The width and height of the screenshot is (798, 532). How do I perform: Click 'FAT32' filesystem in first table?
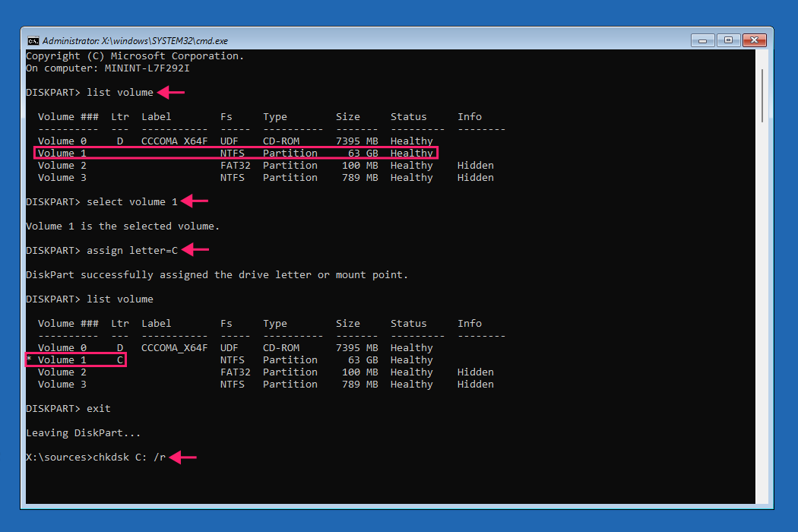[235, 166]
